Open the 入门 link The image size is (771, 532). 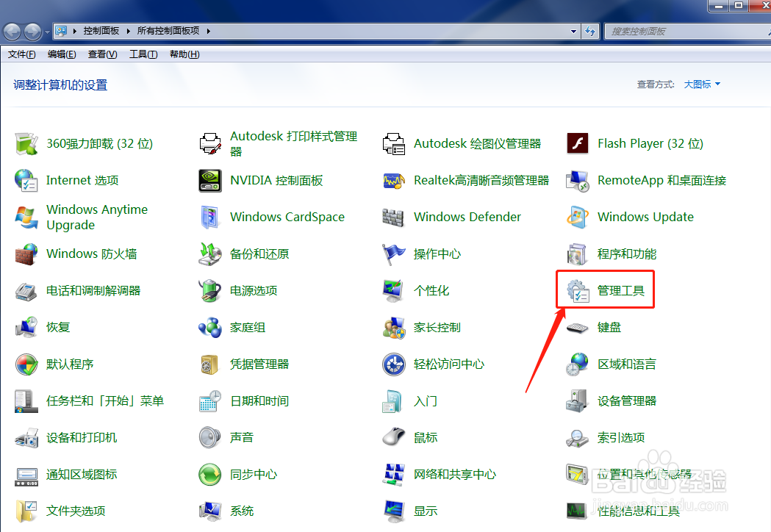tap(426, 401)
